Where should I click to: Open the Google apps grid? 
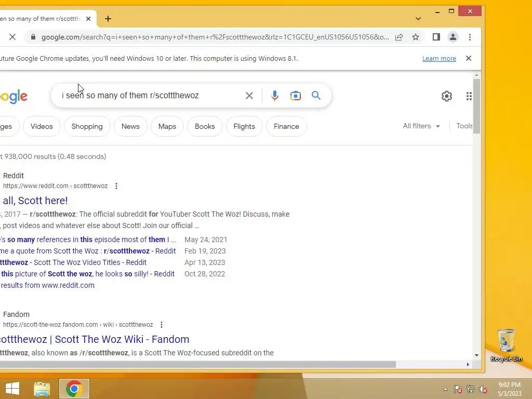pos(469,96)
